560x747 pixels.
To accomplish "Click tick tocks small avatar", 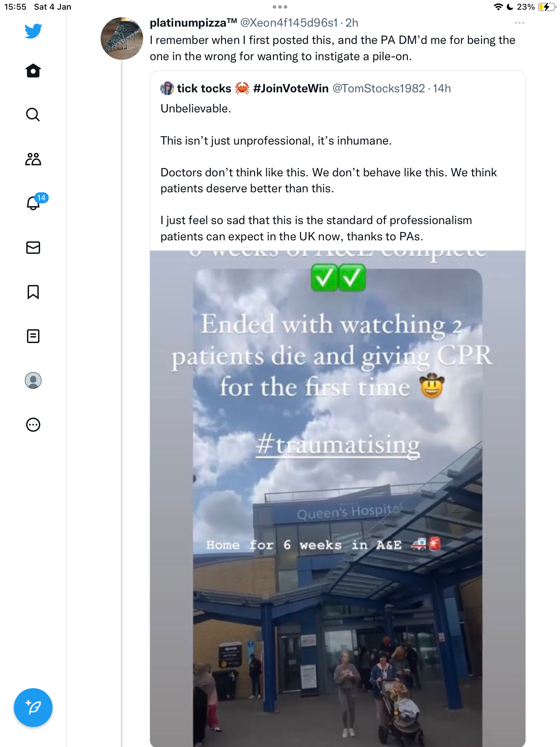I will pos(167,89).
